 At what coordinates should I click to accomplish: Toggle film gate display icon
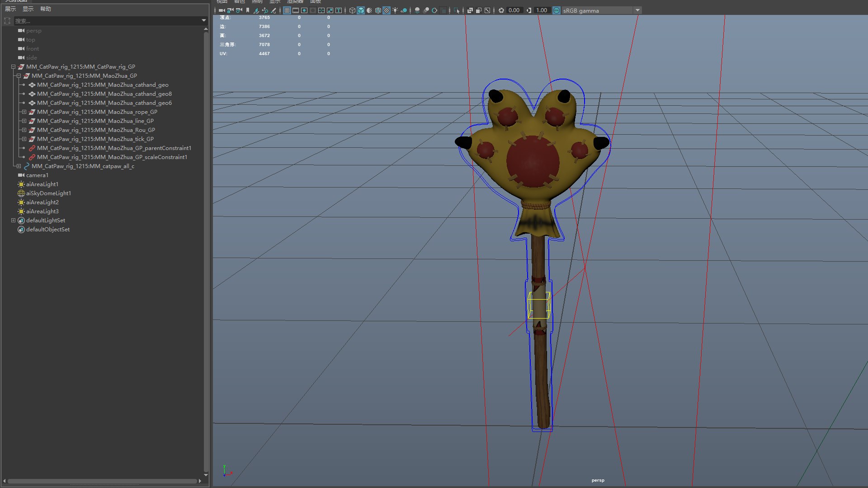(x=296, y=10)
